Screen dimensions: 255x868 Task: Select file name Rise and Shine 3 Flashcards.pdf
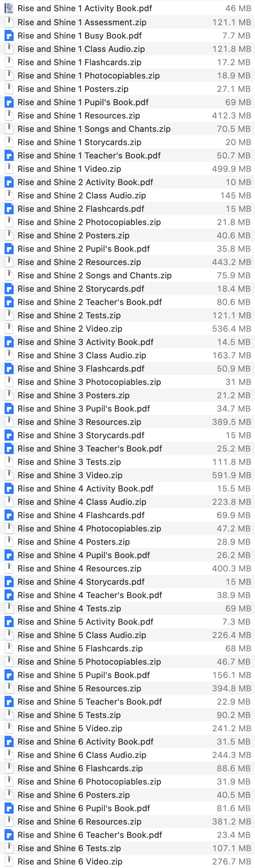81,369
